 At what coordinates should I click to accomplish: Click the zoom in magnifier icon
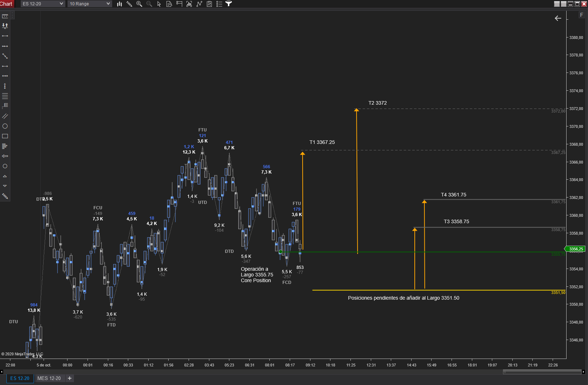point(139,4)
